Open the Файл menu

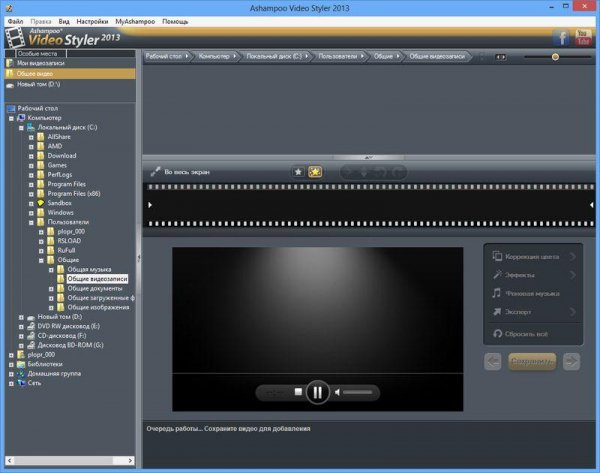(16, 21)
